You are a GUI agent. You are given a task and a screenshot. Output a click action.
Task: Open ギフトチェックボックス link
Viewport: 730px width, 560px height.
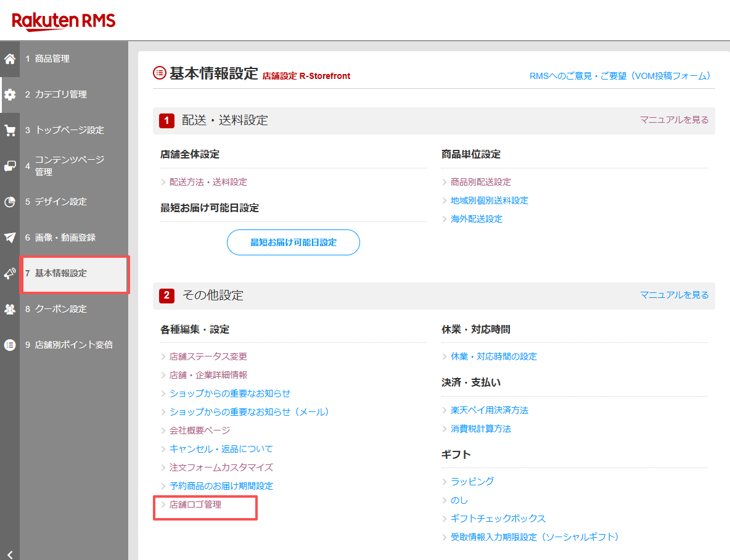pos(498,519)
